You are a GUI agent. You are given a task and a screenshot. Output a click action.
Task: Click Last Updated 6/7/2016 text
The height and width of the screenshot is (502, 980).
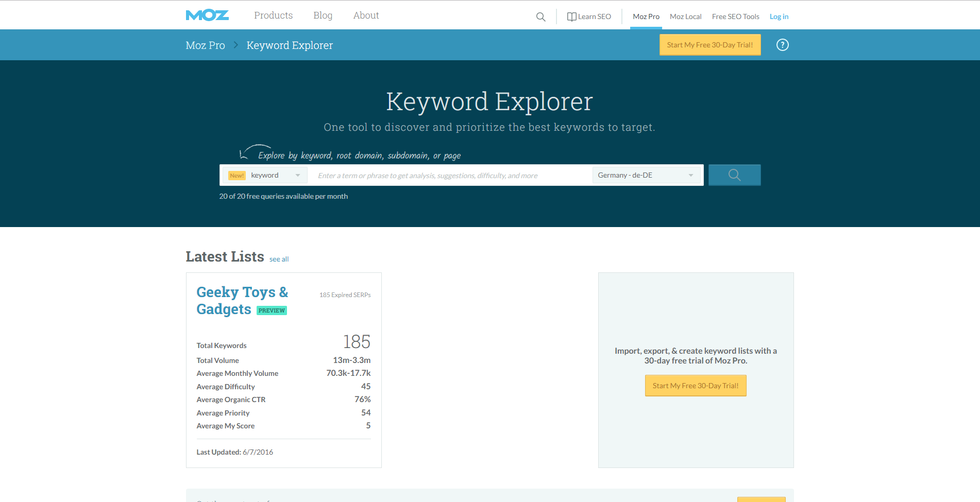(234, 452)
